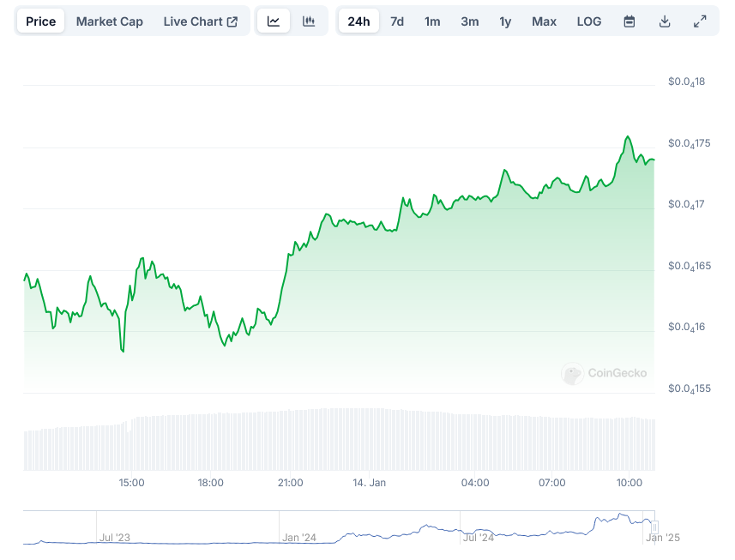Select the Market Cap tab
The height and width of the screenshot is (560, 735).
(110, 21)
